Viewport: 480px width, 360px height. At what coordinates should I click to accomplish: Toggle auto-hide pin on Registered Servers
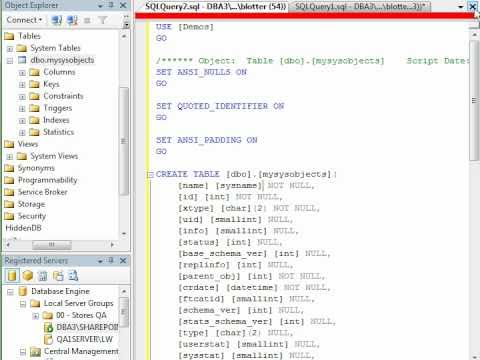click(111, 261)
